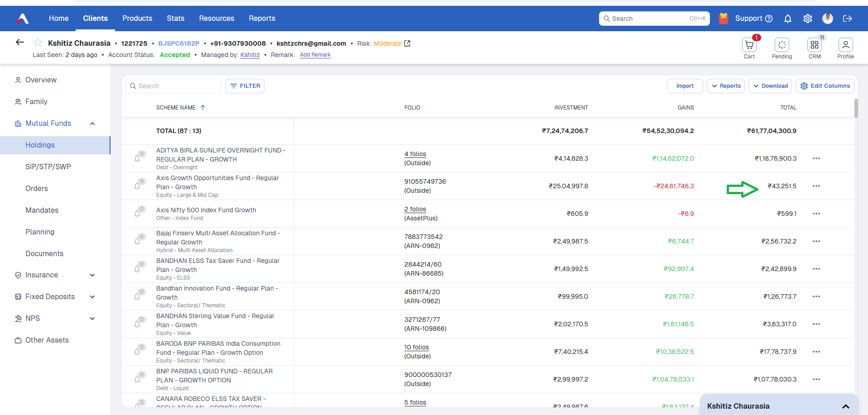This screenshot has height=415, width=868.
Task: Click Support help link
Action: pos(753,19)
